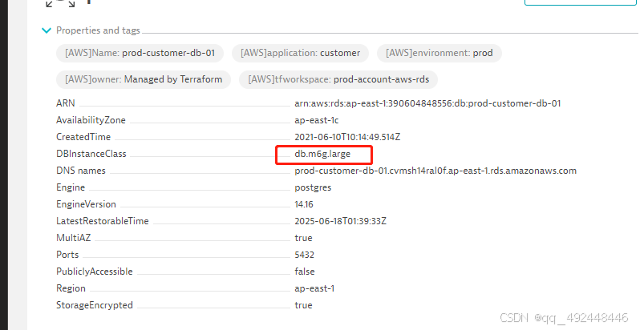The height and width of the screenshot is (330, 644).
Task: Select the [AWS]tfworkspace: prod-account-aws-rds tag
Action: tap(338, 79)
